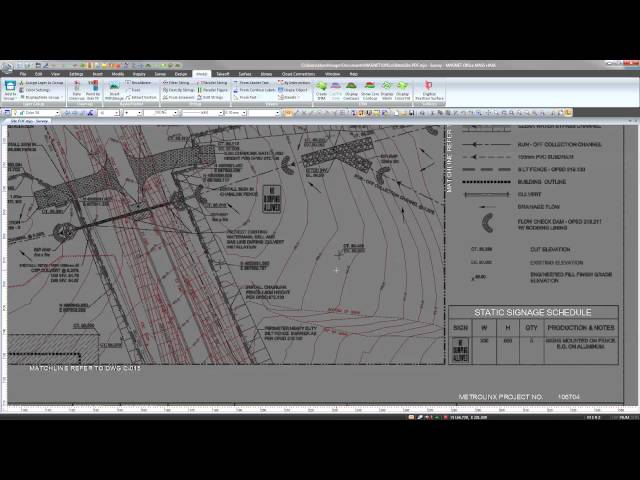Click the MATCHLINE REFER TO DWG C-015 text
This screenshot has height=480, width=640.
(85, 369)
